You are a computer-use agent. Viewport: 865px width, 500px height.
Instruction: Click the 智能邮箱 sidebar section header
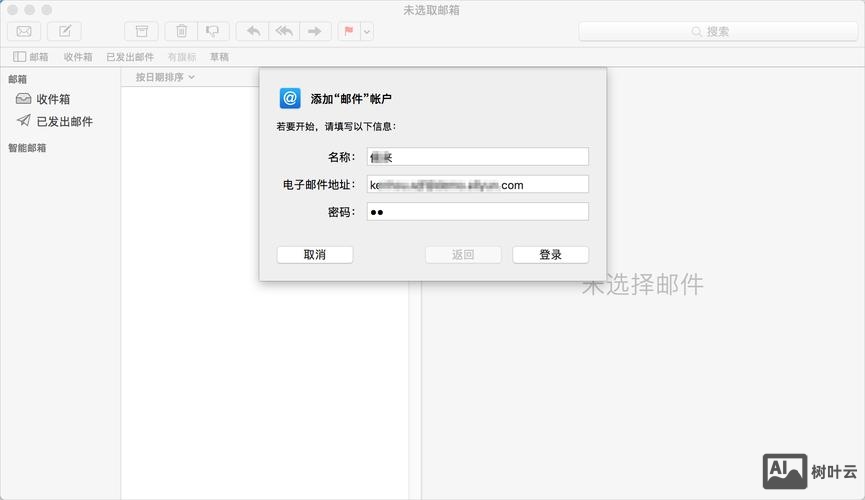click(x=27, y=148)
